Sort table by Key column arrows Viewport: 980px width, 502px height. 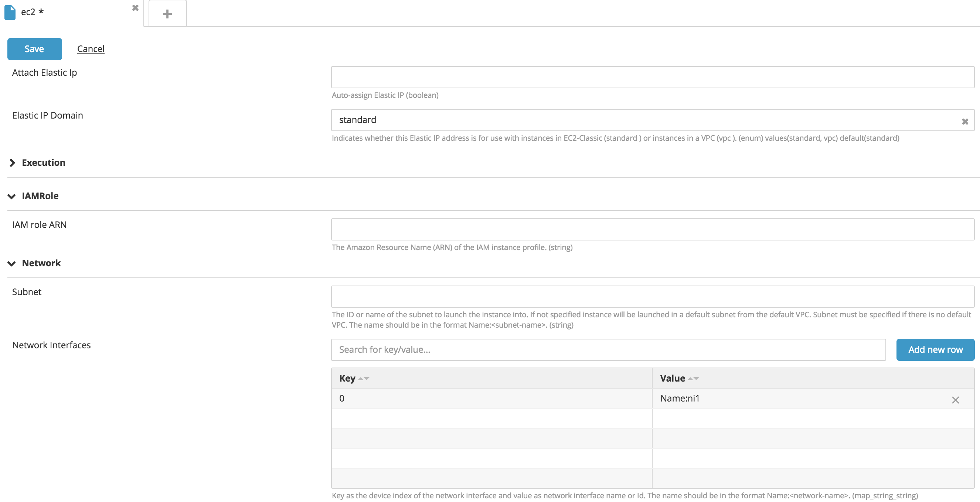coord(364,378)
